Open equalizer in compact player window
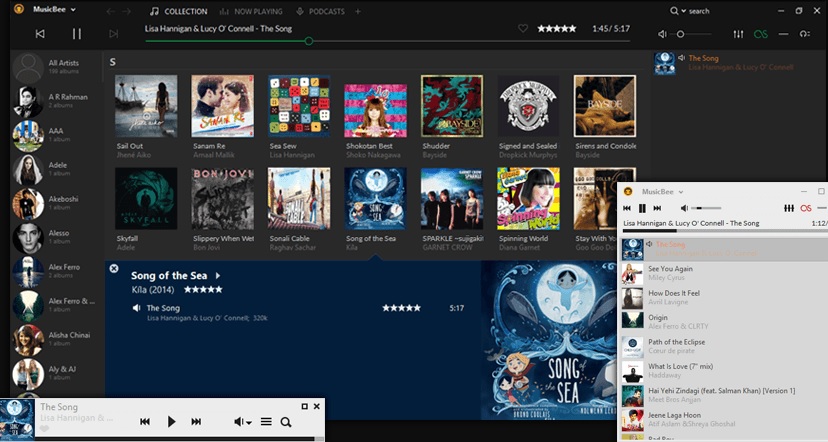 (789, 208)
